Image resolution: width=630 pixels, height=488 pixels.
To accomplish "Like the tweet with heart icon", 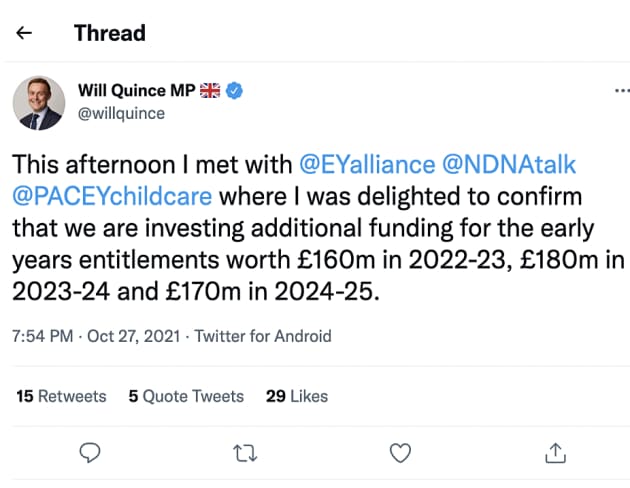I will [400, 453].
